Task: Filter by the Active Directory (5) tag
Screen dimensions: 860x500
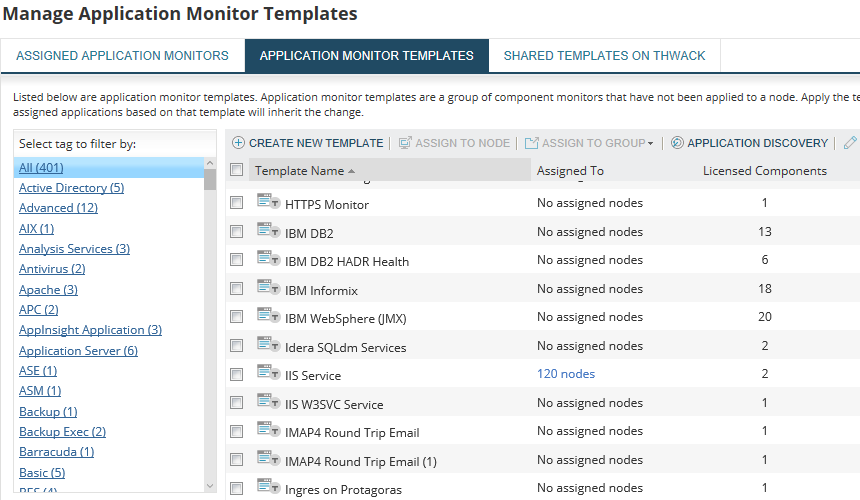Action: [71, 188]
